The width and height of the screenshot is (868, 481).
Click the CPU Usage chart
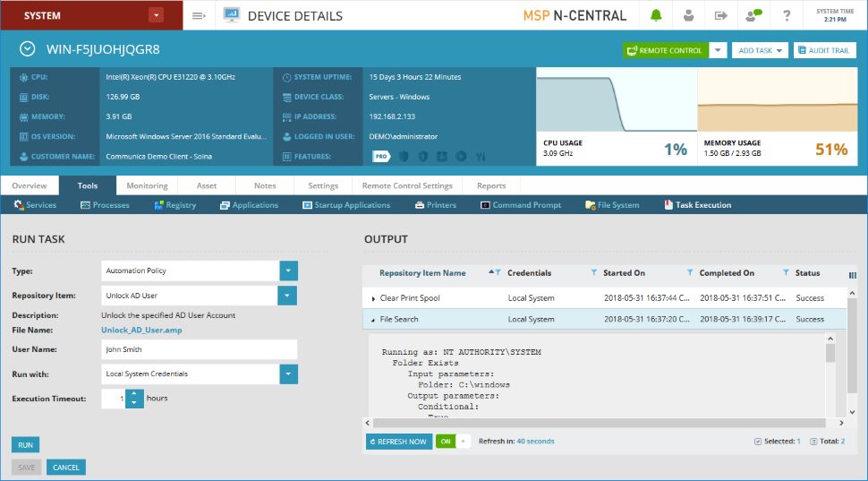pos(617,99)
